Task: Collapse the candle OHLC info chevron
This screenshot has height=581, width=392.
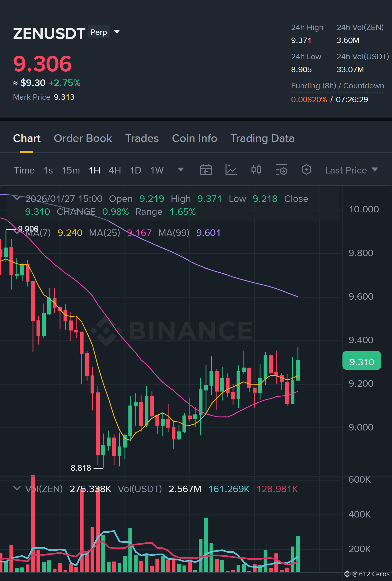Action: [17, 198]
